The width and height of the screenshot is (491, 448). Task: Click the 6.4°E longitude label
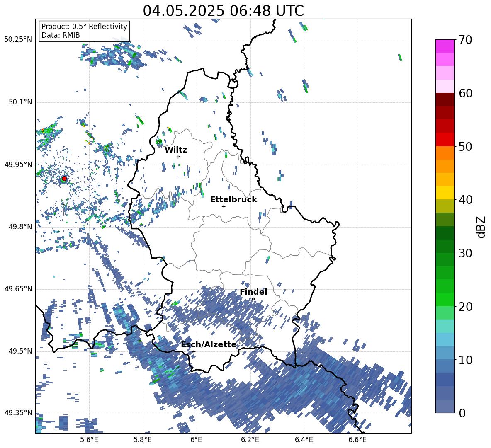[304, 440]
